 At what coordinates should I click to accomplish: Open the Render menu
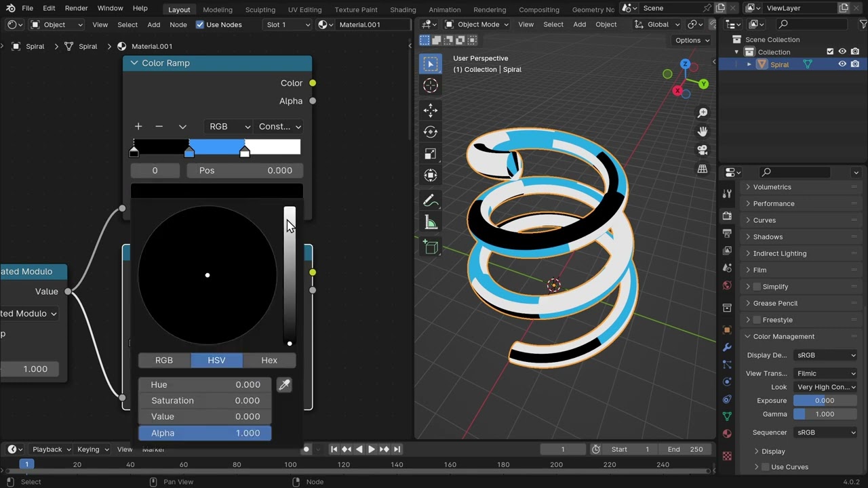pos(76,8)
